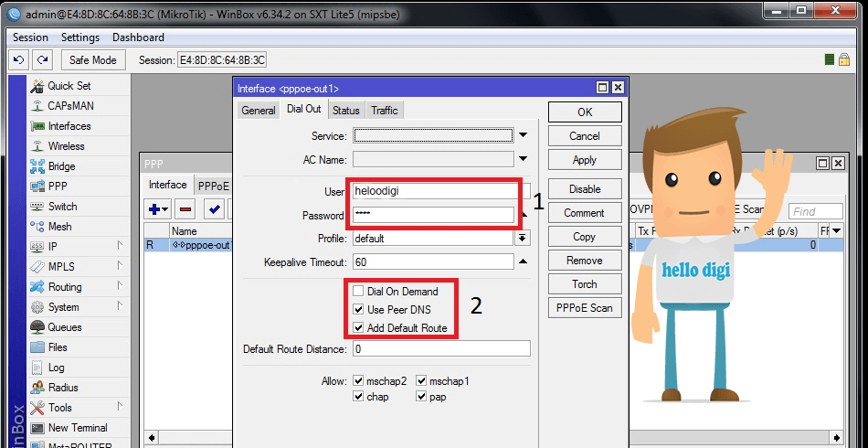Click the Disable button
This screenshot has width=868, height=448.
tap(585, 189)
